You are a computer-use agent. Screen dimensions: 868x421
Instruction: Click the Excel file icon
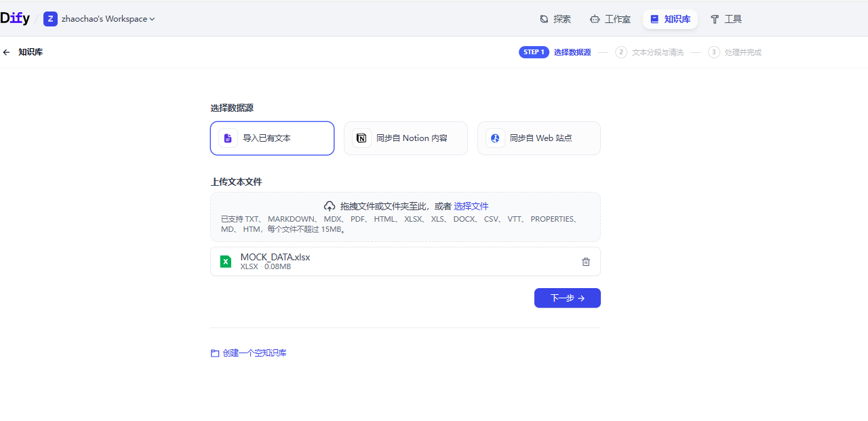point(225,262)
